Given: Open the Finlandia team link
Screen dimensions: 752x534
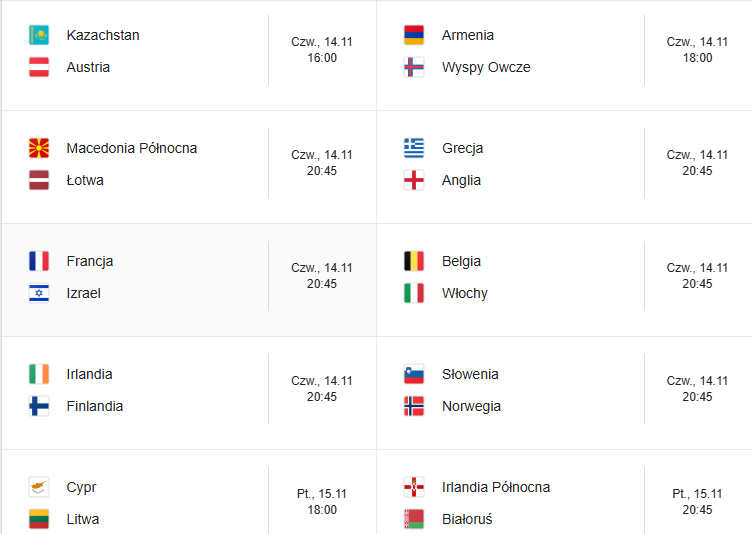Looking at the screenshot, I should click(94, 406).
